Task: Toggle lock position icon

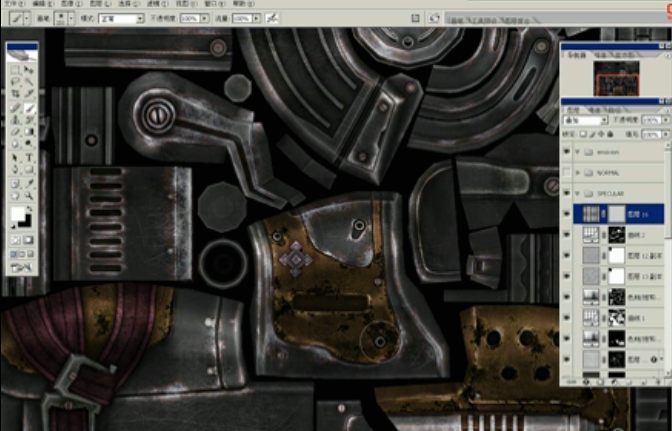Action: click(x=601, y=134)
